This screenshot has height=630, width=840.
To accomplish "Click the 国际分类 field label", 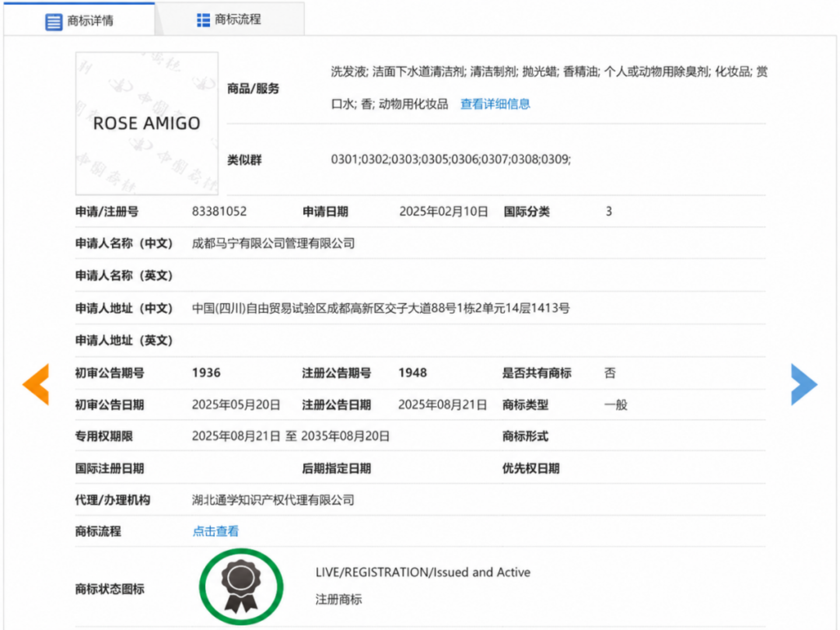I will [527, 212].
